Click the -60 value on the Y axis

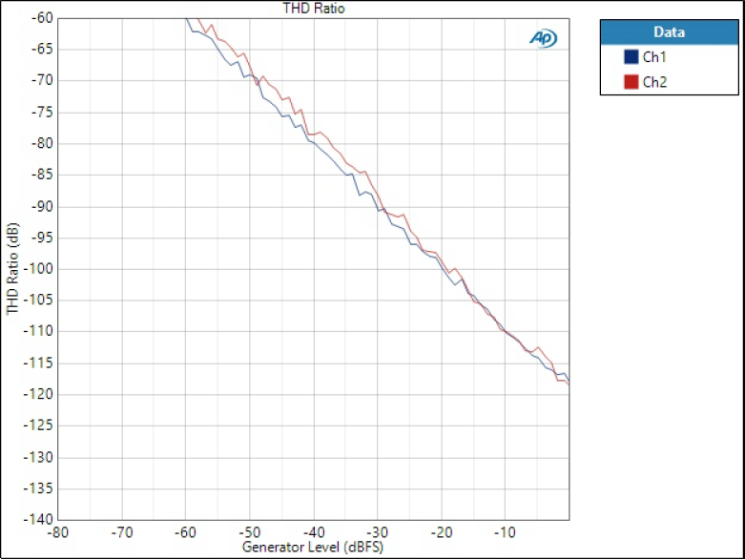(x=42, y=18)
